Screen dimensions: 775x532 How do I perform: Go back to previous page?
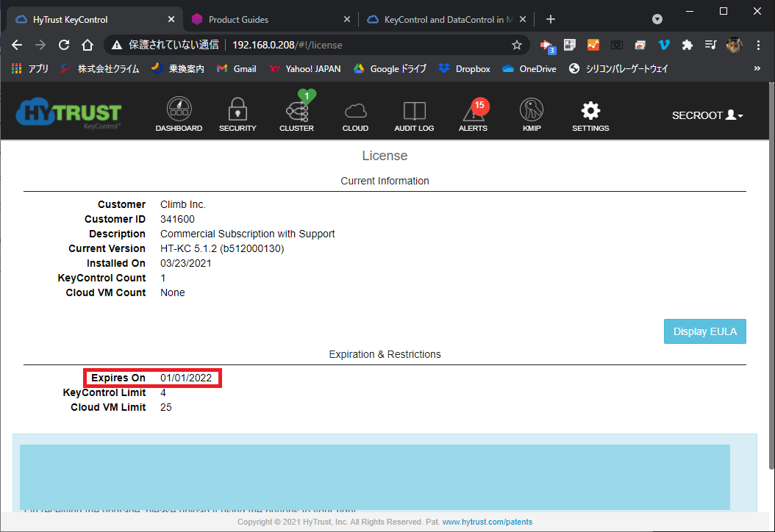17,45
